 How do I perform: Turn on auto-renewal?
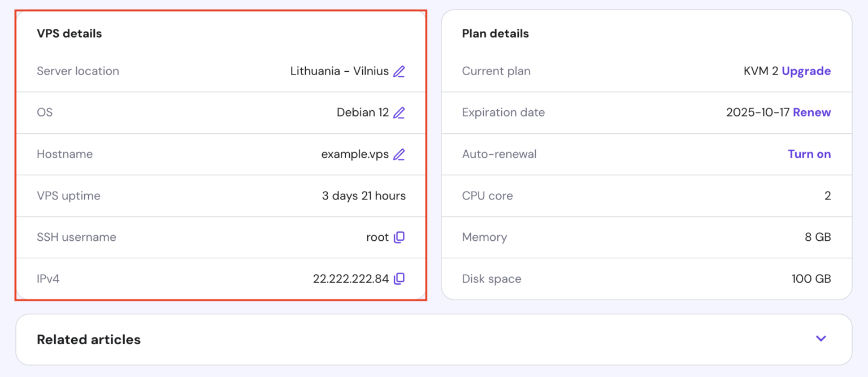coord(809,154)
